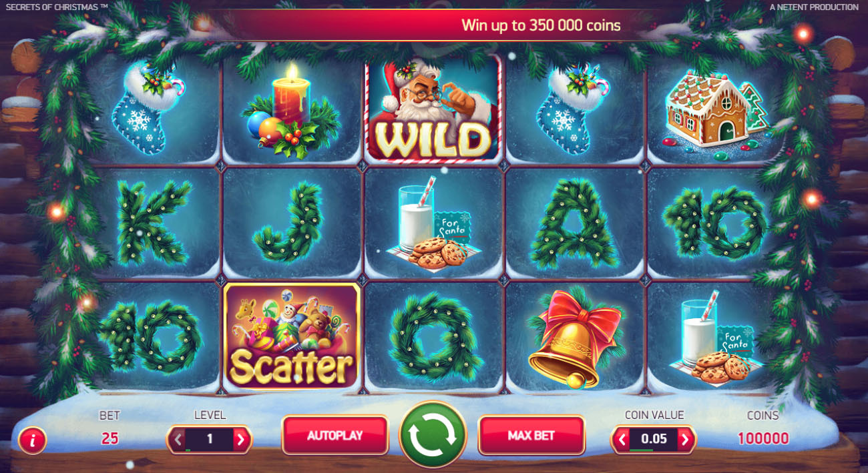Click the level value field showing 1
Image resolution: width=868 pixels, height=473 pixels.
tap(210, 439)
